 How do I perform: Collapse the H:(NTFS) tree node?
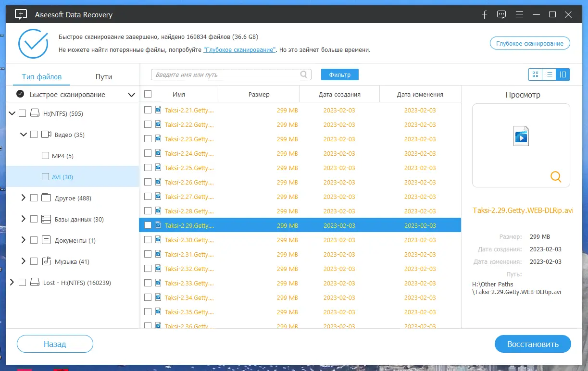pos(12,113)
